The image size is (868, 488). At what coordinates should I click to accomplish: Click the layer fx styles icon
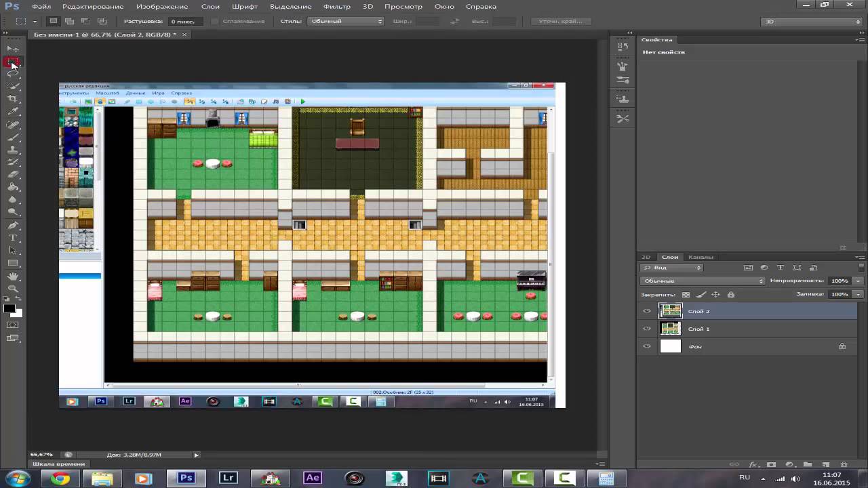(x=753, y=465)
